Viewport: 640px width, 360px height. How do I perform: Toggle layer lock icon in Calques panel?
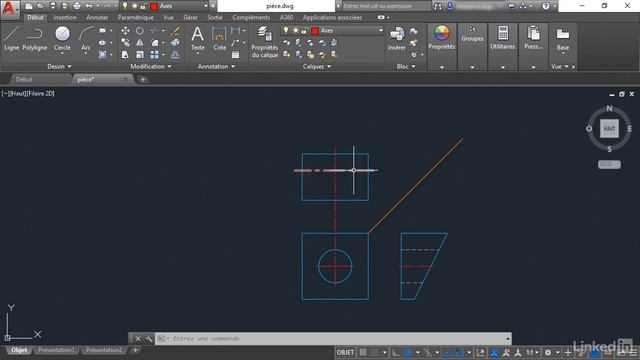pyautogui.click(x=304, y=31)
